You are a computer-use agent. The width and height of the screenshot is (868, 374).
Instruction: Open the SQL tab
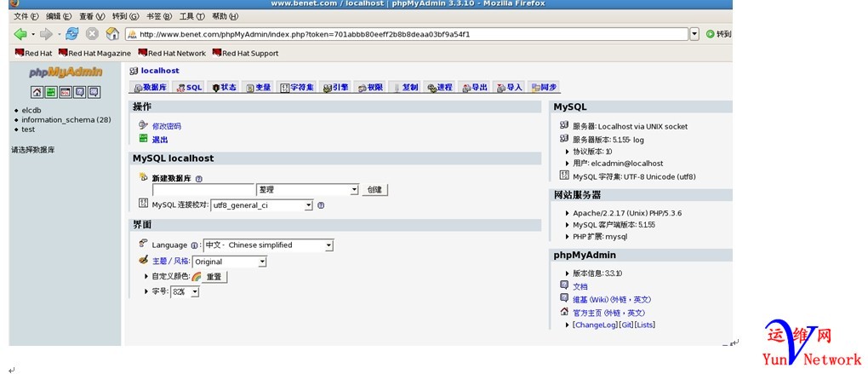point(189,88)
